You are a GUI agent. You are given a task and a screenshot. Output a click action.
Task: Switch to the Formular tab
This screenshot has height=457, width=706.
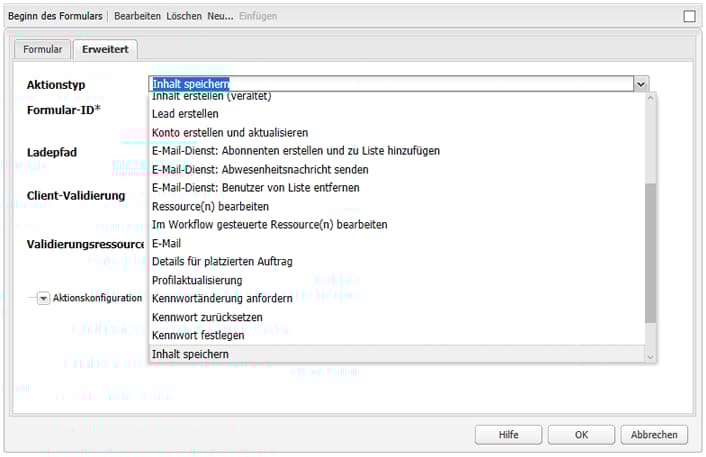coord(43,49)
